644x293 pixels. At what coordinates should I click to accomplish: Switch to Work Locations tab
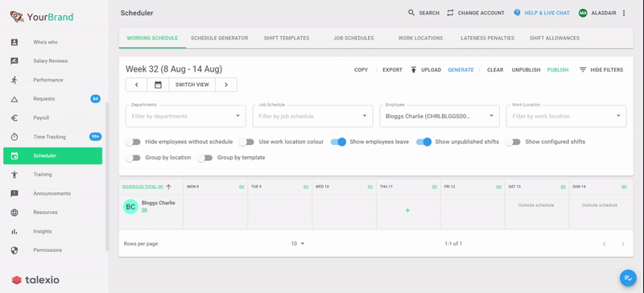pyautogui.click(x=420, y=38)
